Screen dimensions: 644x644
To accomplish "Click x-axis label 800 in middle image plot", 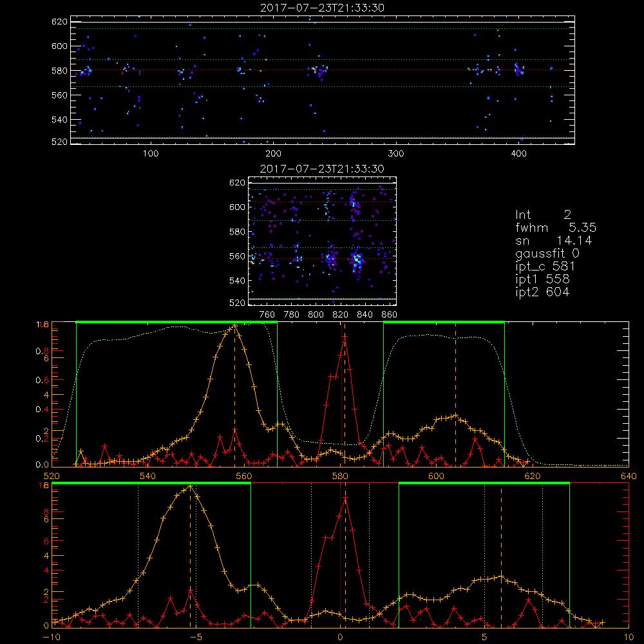I will pos(316,315).
